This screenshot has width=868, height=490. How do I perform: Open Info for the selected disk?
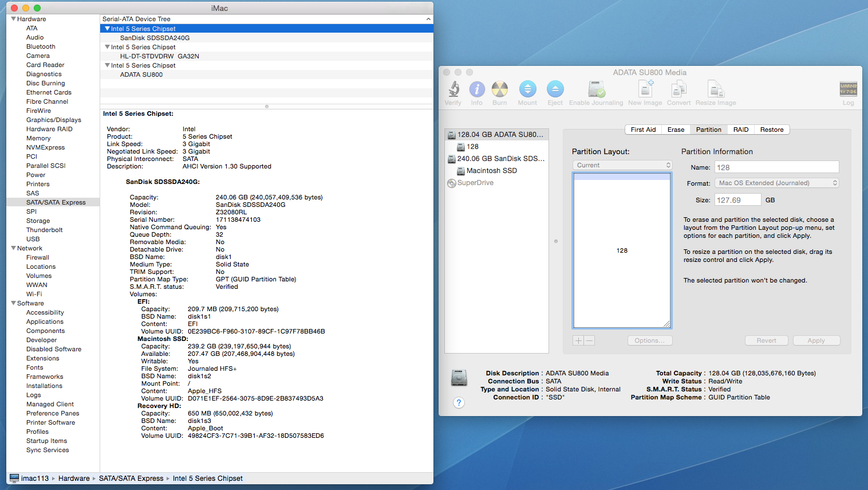coord(477,89)
